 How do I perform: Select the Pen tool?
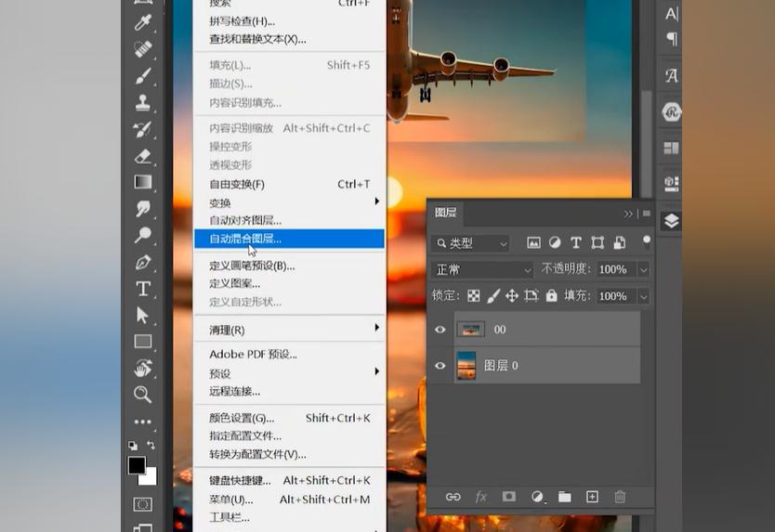point(143,262)
